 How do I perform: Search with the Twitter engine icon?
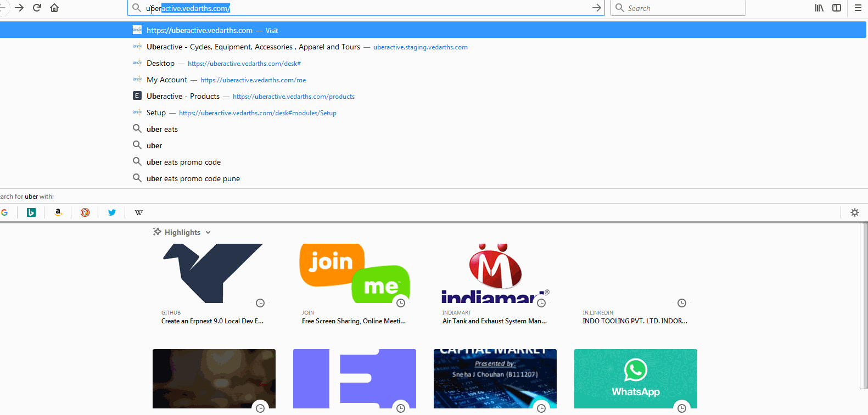(112, 212)
